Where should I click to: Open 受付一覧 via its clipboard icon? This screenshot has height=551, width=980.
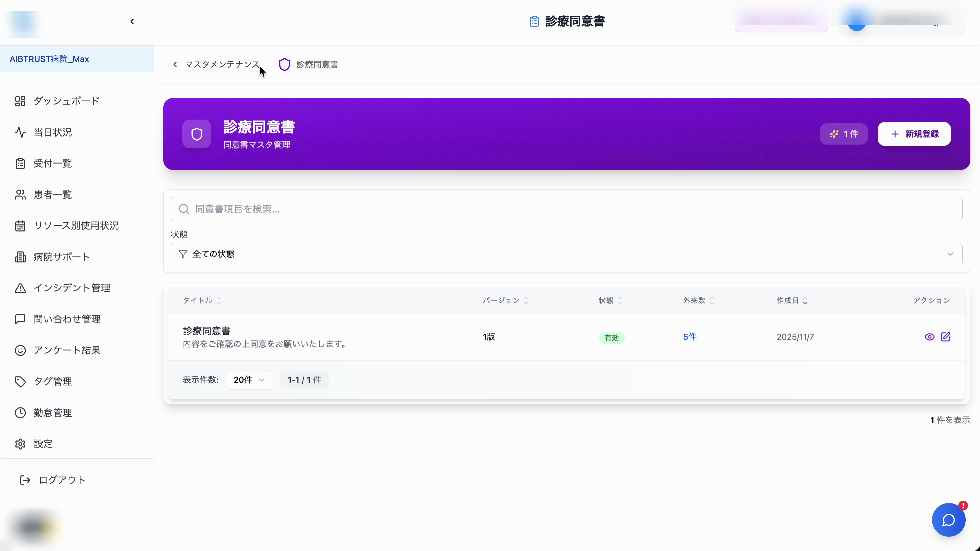[20, 163]
